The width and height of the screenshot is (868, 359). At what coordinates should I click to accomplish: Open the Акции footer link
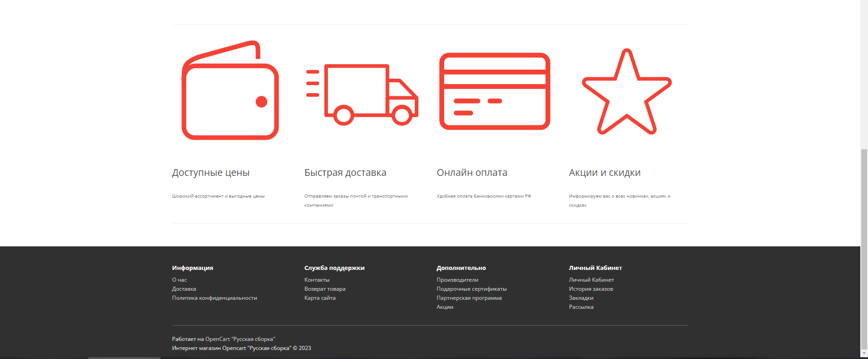coord(445,307)
